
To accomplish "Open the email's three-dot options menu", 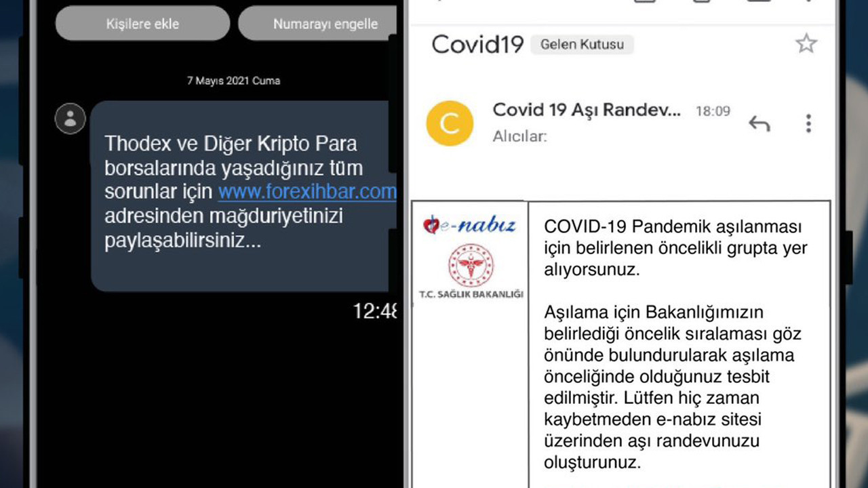I will 808,123.
